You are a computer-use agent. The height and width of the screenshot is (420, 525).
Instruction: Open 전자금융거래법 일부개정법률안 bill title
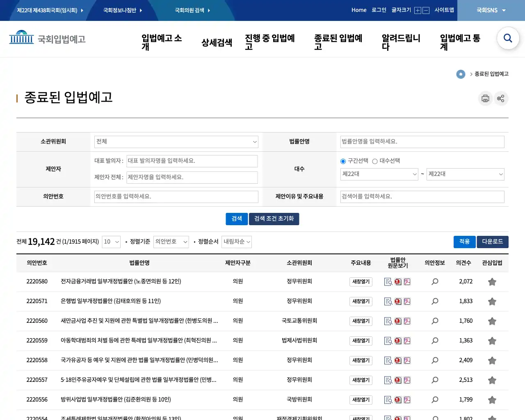pyautogui.click(x=121, y=281)
